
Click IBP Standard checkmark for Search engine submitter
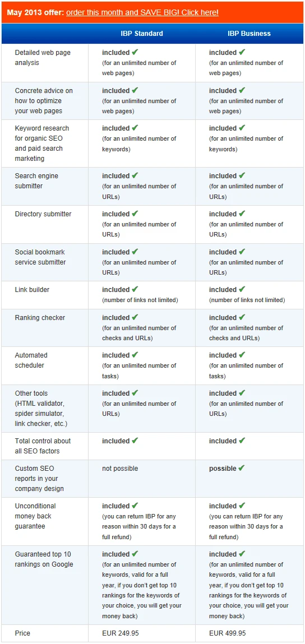click(135, 175)
